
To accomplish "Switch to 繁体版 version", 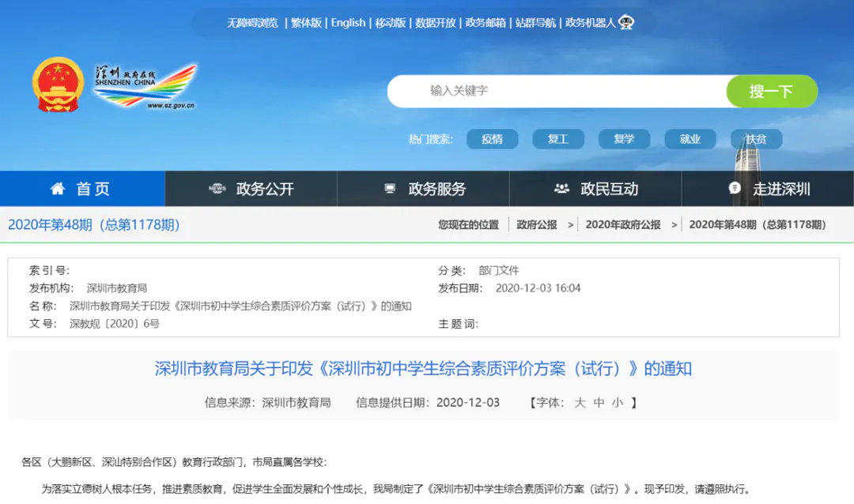I will click(306, 23).
